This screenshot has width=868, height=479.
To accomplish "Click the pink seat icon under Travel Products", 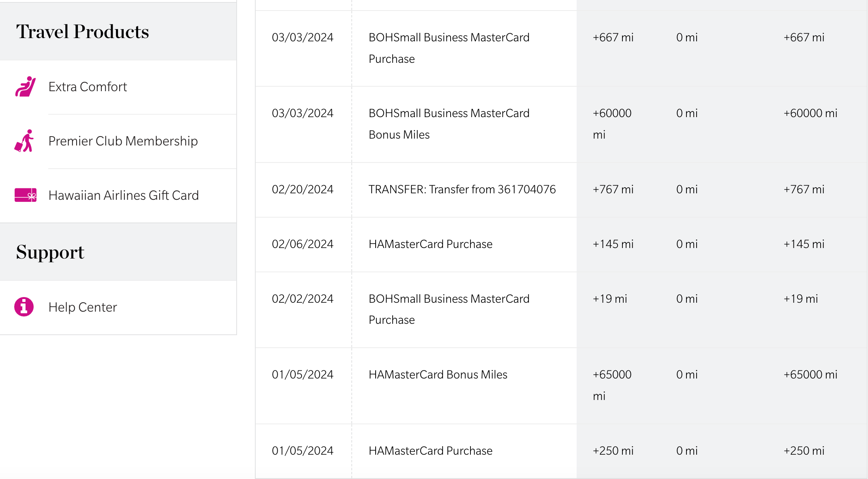I will [26, 87].
